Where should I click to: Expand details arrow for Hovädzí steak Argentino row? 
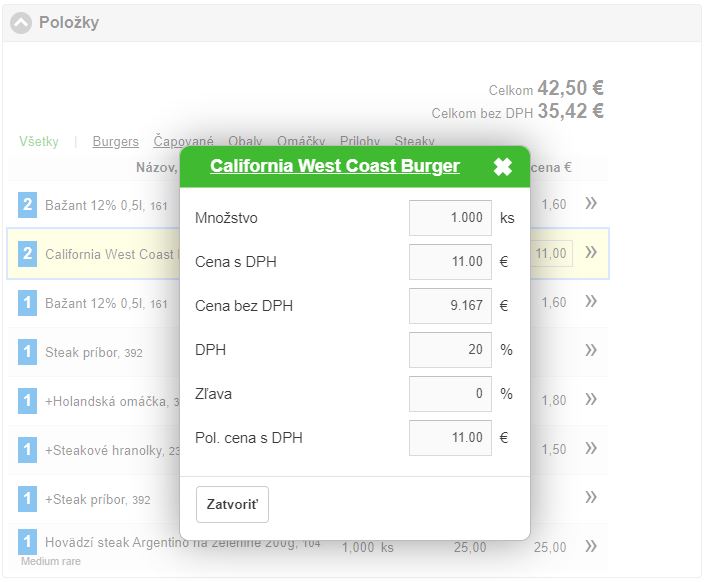click(x=591, y=546)
